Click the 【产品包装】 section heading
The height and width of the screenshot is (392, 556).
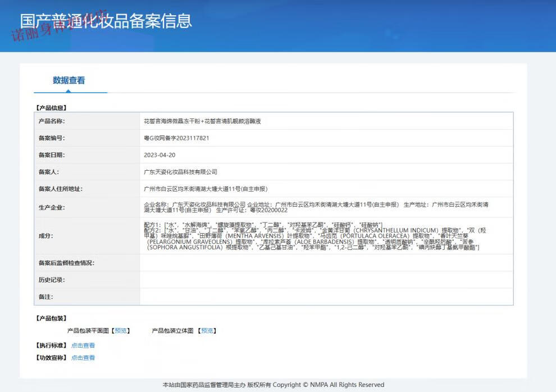click(x=51, y=318)
